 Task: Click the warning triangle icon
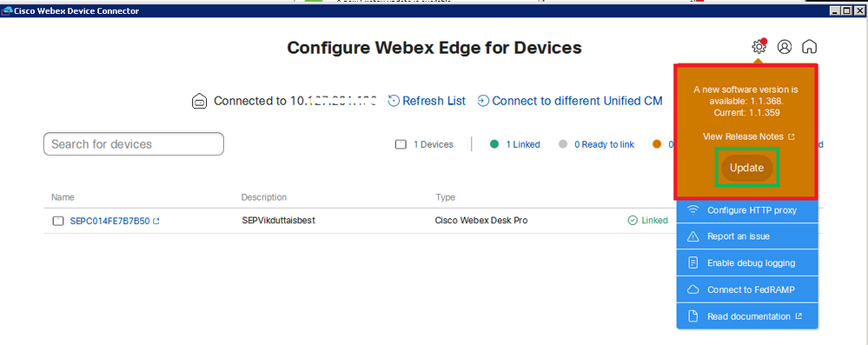click(x=692, y=236)
